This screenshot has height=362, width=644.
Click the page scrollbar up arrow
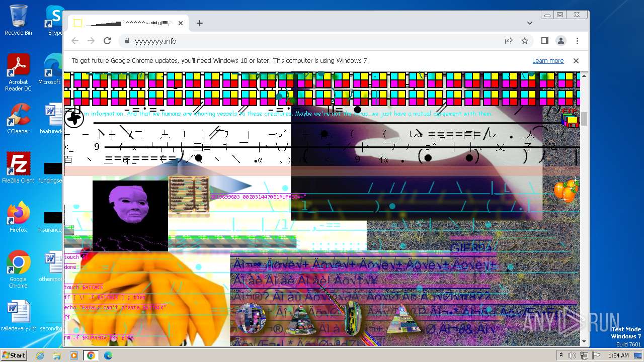(584, 76)
